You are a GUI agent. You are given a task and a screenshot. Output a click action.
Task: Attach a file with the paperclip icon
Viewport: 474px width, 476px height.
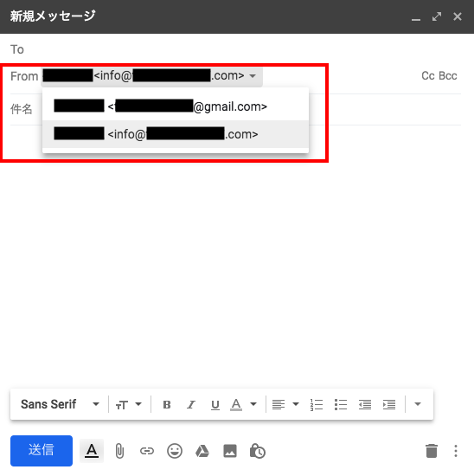point(119,451)
